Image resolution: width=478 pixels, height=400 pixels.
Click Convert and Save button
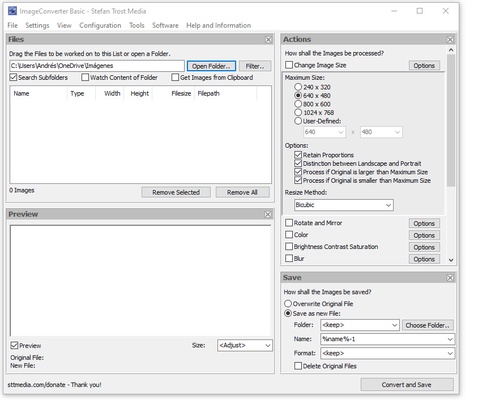tap(407, 385)
